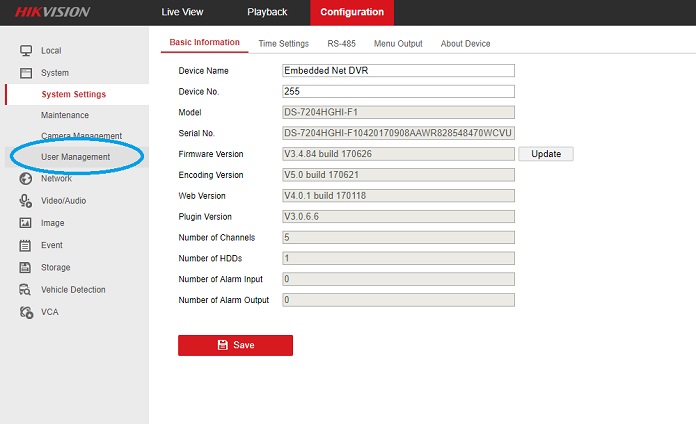Open the RS-485 tab
696x424 pixels.
pyautogui.click(x=346, y=44)
